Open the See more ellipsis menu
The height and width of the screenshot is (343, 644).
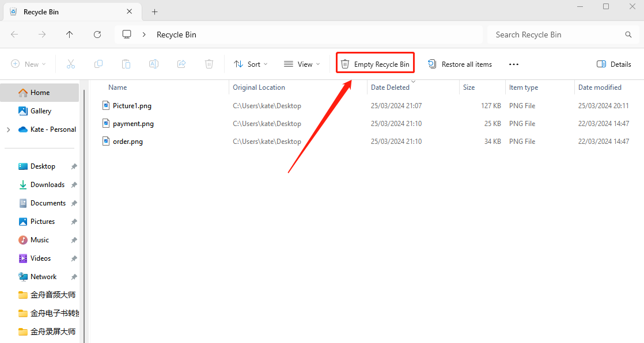click(514, 64)
